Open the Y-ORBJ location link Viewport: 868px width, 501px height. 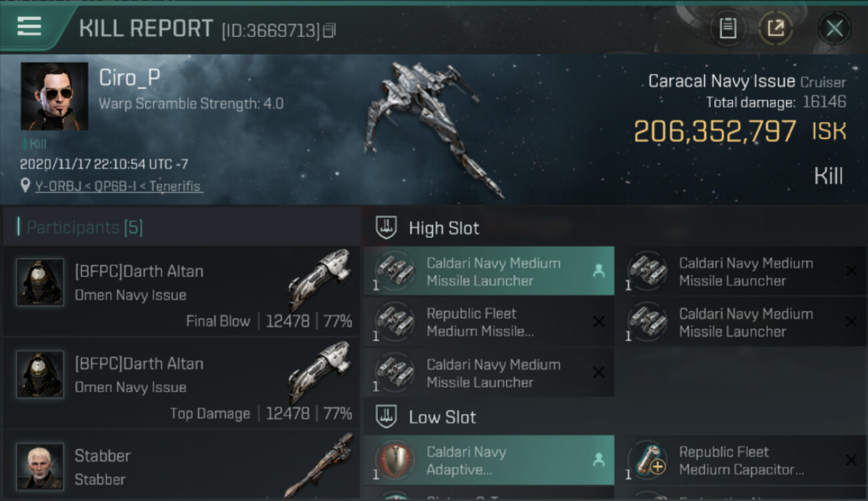pos(118,186)
